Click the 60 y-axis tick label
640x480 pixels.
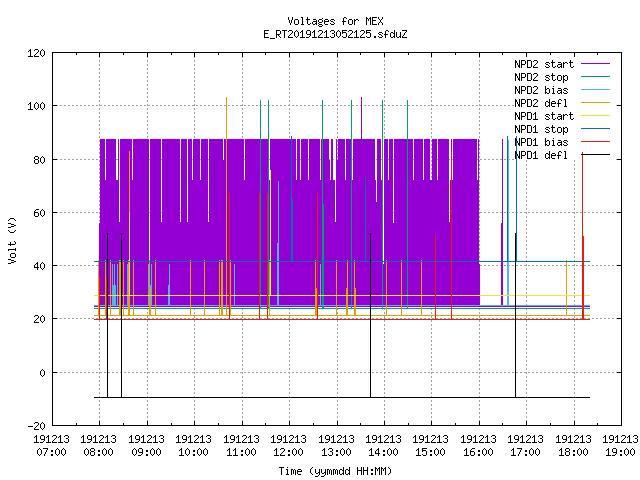[39, 213]
